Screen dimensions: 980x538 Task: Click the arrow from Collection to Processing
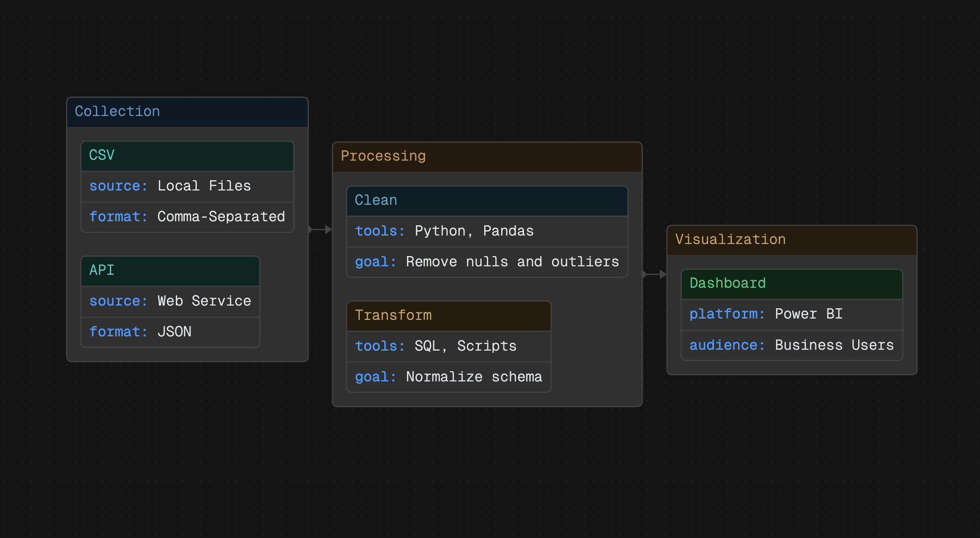pyautogui.click(x=320, y=230)
